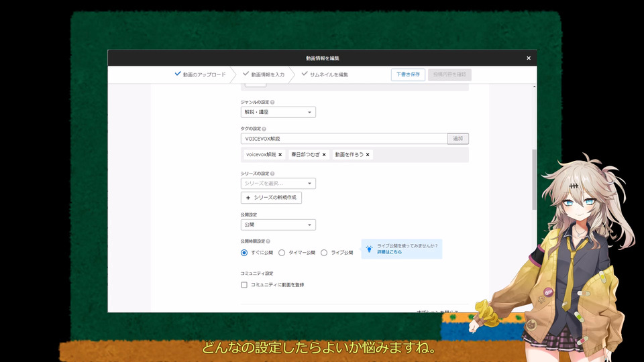Click the dialog's vertical scrollbar thumb
The width and height of the screenshot is (644, 362).
click(x=534, y=180)
